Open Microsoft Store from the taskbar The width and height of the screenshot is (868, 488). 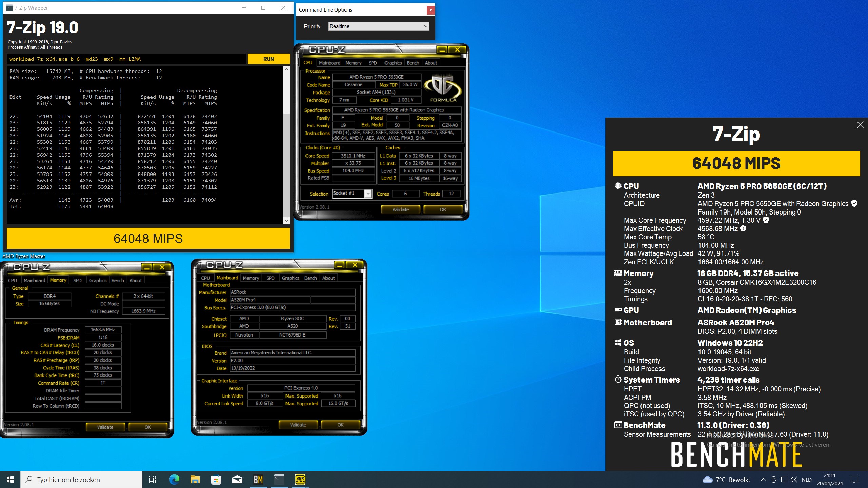(x=216, y=480)
